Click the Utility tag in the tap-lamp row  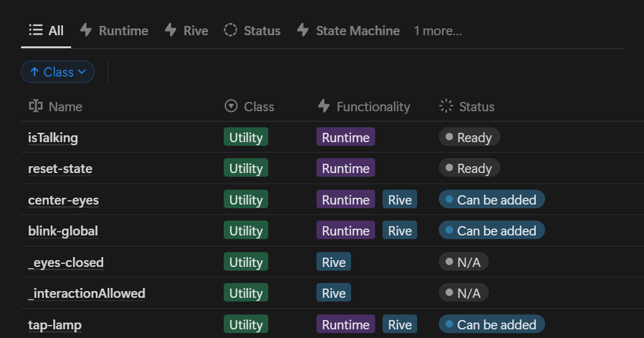(x=246, y=324)
